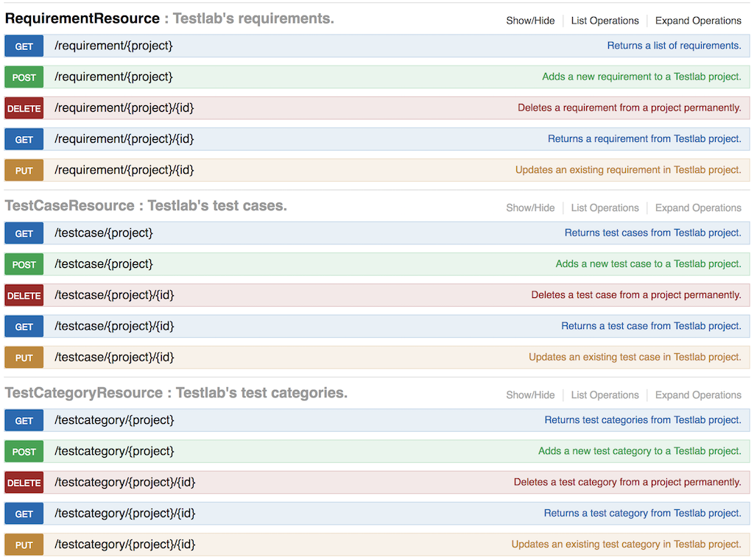Open the PUT /testcase/{project}/{id} path

click(x=114, y=357)
